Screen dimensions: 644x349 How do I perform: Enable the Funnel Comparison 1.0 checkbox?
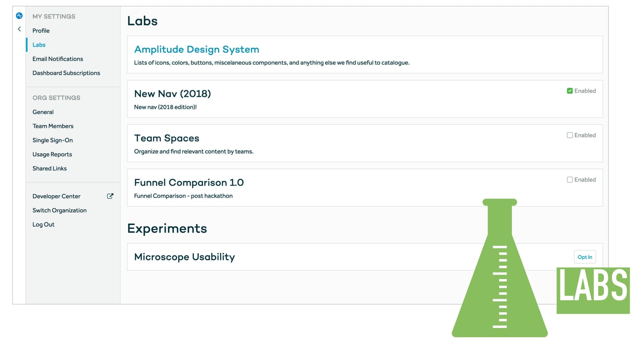(570, 180)
